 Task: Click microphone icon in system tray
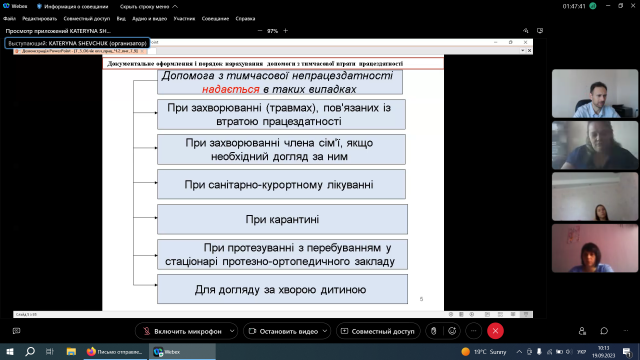(x=539, y=352)
